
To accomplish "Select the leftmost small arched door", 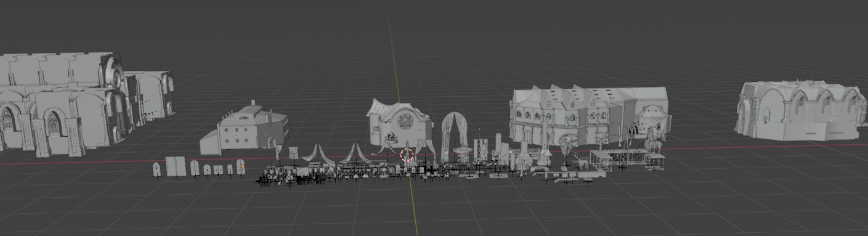I will click(156, 169).
